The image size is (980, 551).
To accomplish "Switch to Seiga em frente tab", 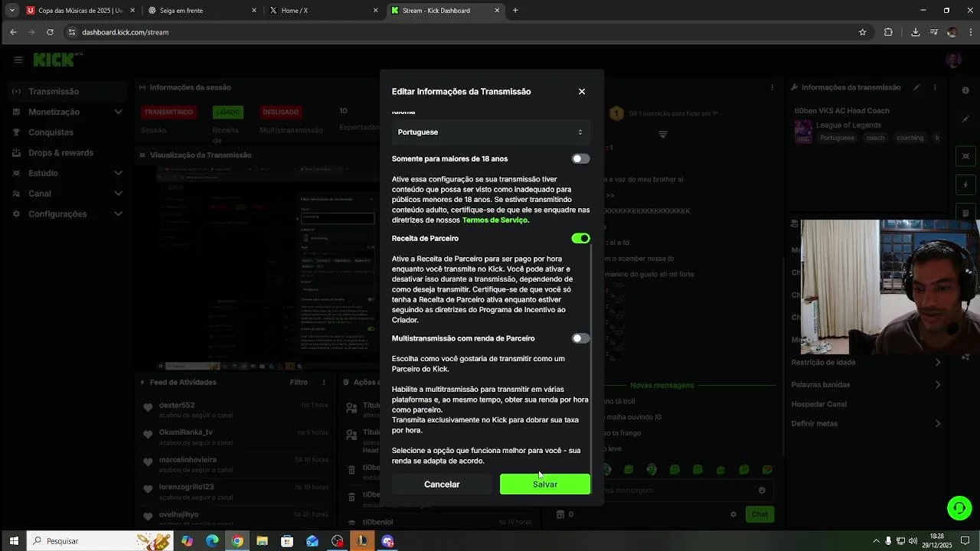I will click(x=201, y=11).
